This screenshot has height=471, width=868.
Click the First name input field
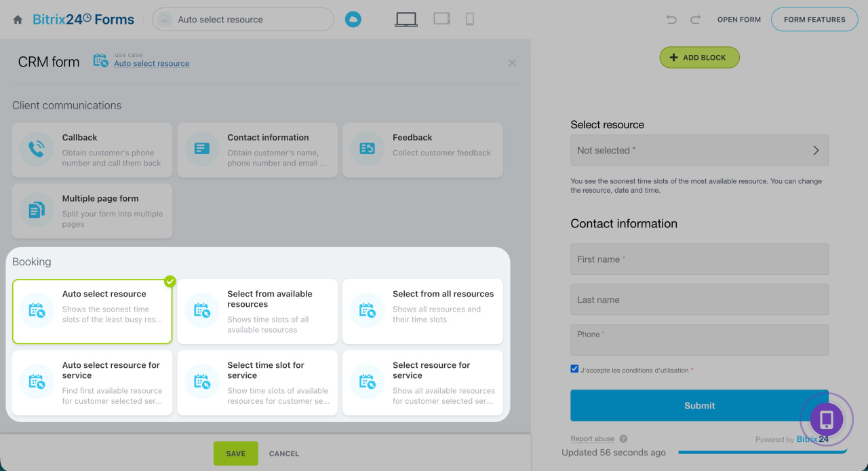click(699, 259)
